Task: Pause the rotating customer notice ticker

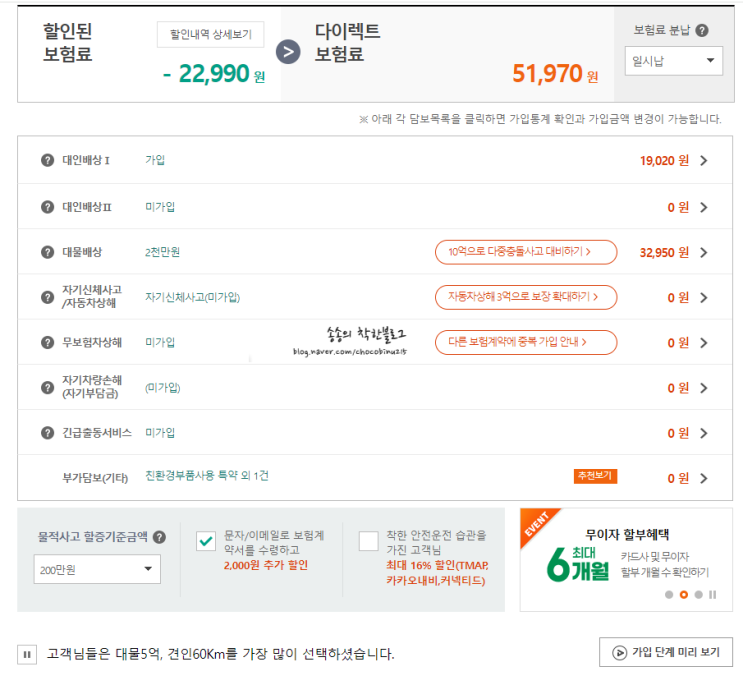Action: (x=27, y=655)
